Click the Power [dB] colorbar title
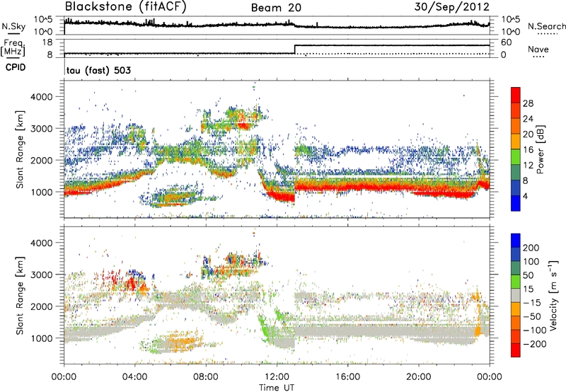 coord(541,149)
